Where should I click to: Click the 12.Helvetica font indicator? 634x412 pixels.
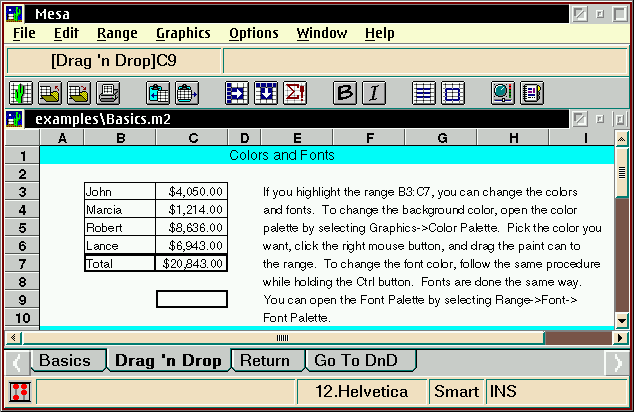[x=362, y=392]
